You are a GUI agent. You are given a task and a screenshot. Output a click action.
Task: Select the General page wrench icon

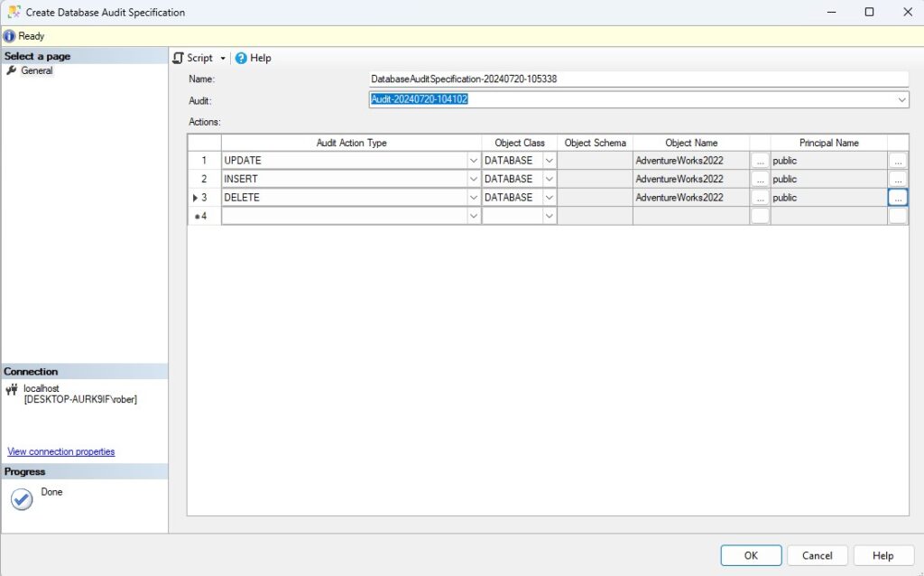pos(12,70)
